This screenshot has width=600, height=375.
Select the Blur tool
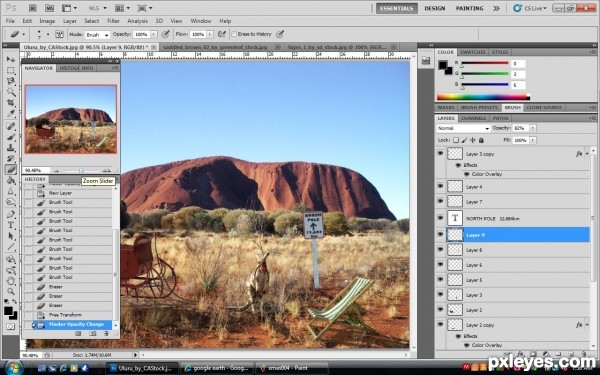[x=10, y=191]
